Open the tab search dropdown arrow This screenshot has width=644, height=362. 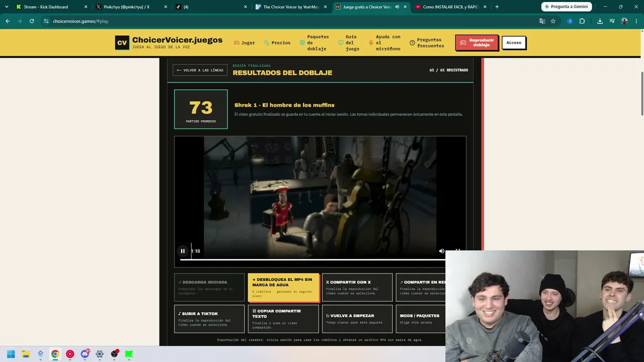click(x=7, y=7)
